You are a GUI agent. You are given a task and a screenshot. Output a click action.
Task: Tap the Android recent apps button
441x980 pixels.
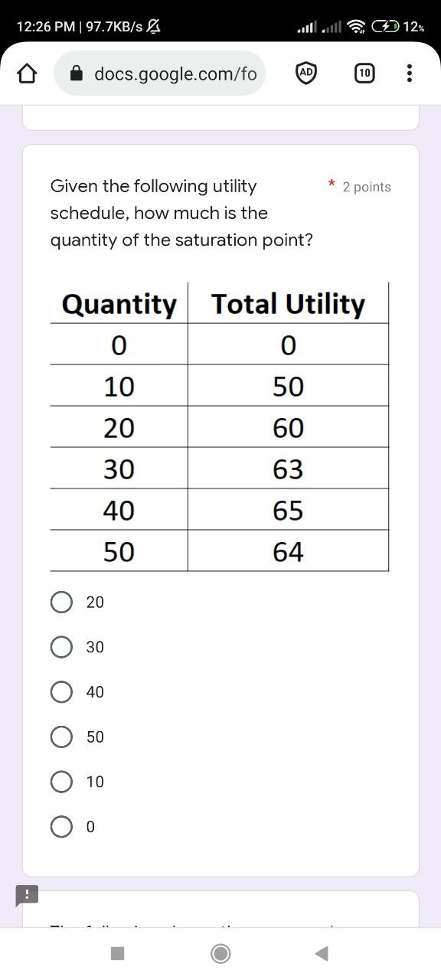117,953
